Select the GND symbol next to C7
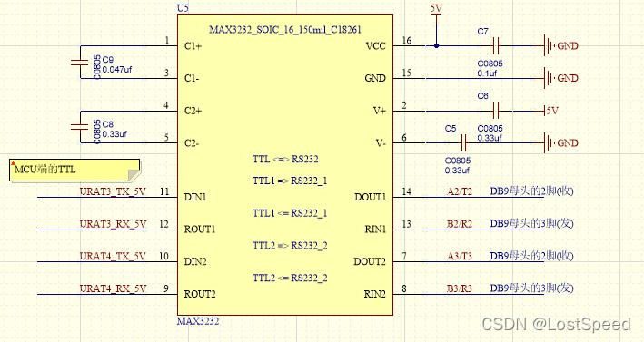This screenshot has width=644, height=342. 561,46
